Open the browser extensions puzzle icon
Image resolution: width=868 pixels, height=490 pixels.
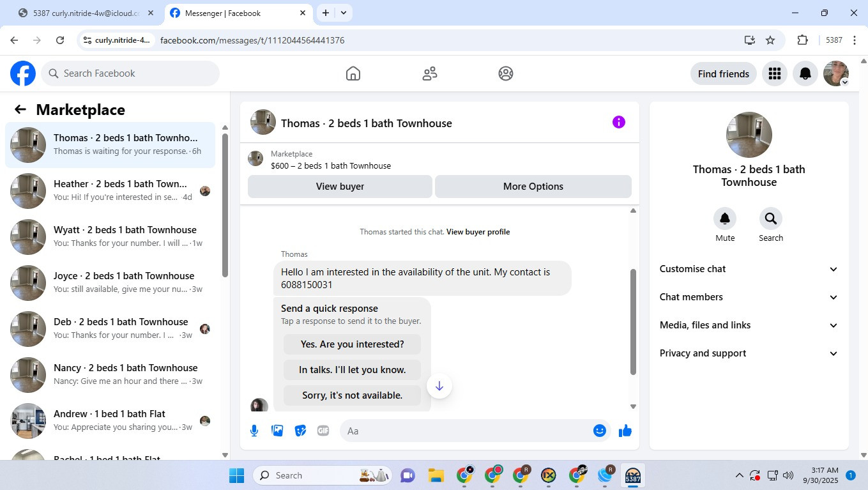(x=803, y=40)
